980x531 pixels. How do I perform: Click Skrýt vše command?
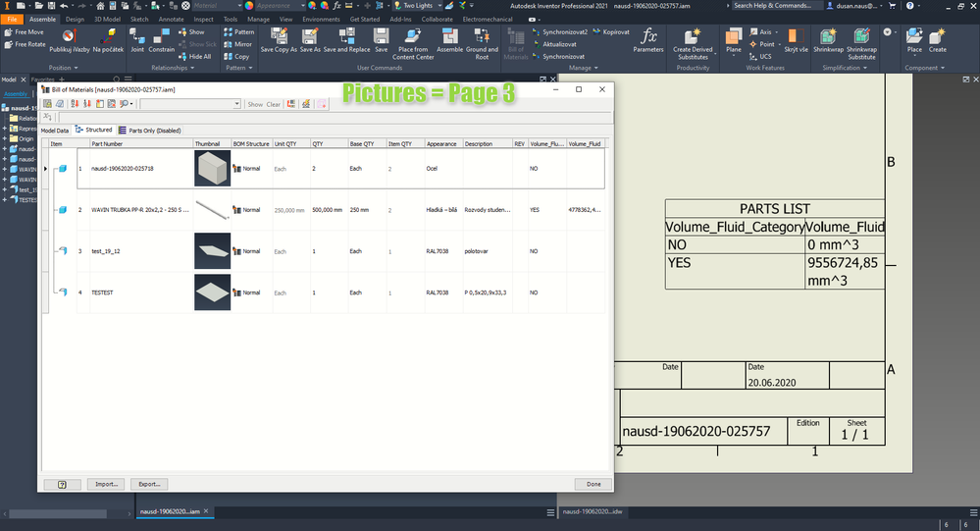(x=796, y=40)
